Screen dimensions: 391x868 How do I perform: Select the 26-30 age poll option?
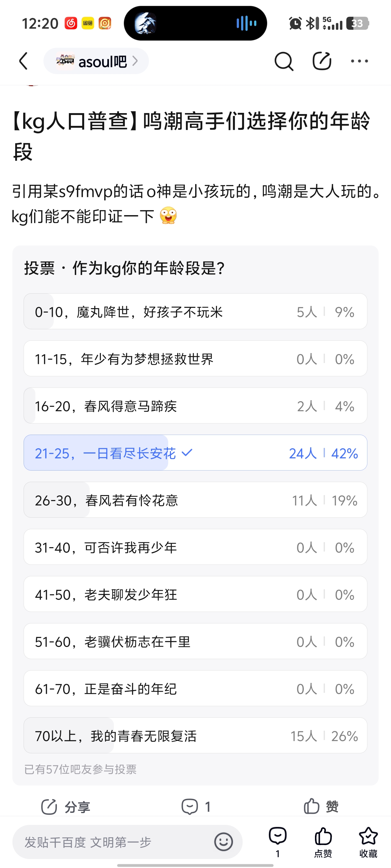coord(195,500)
